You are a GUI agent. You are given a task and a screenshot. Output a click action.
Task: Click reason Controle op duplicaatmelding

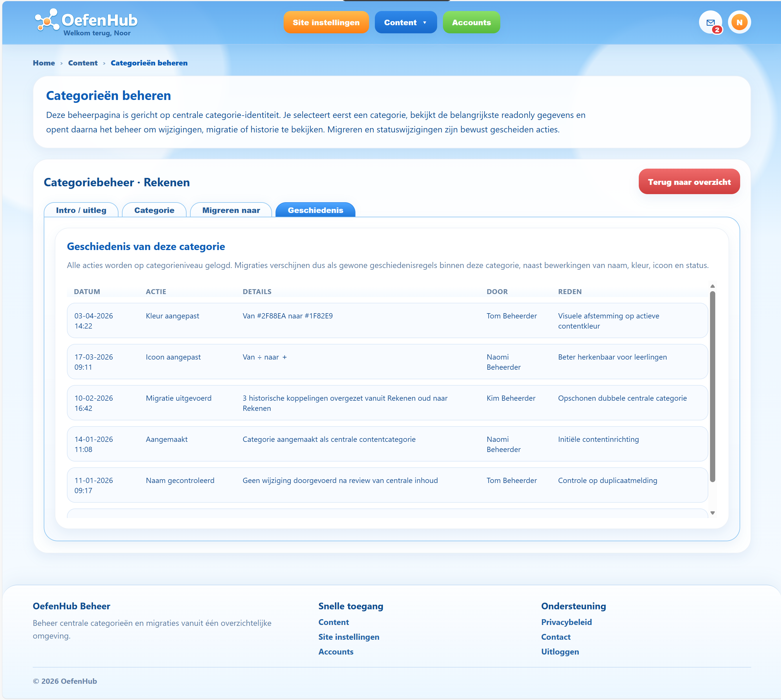607,480
